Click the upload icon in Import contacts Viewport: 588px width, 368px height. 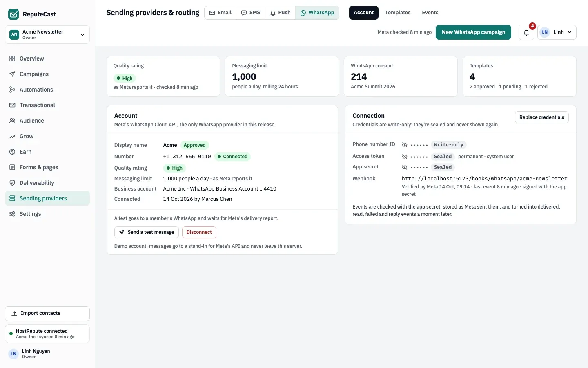[14, 313]
